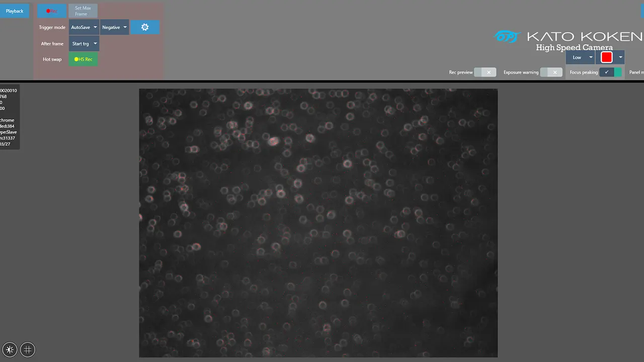The image size is (644, 362).
Task: Expand the peaking color dropdown arrow
Action: pos(620,57)
